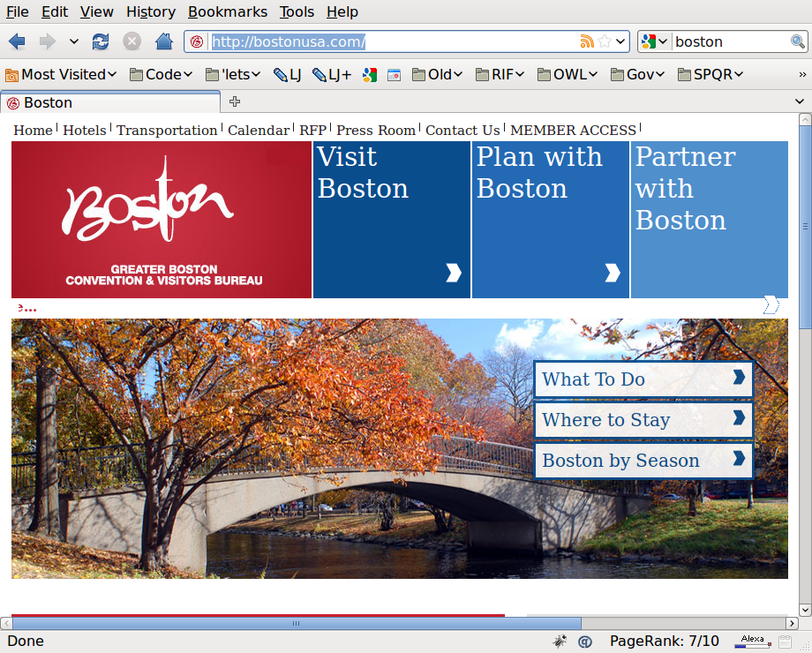Open the Bookmarks menu
Viewport: 812px width, 653px height.
pos(227,11)
